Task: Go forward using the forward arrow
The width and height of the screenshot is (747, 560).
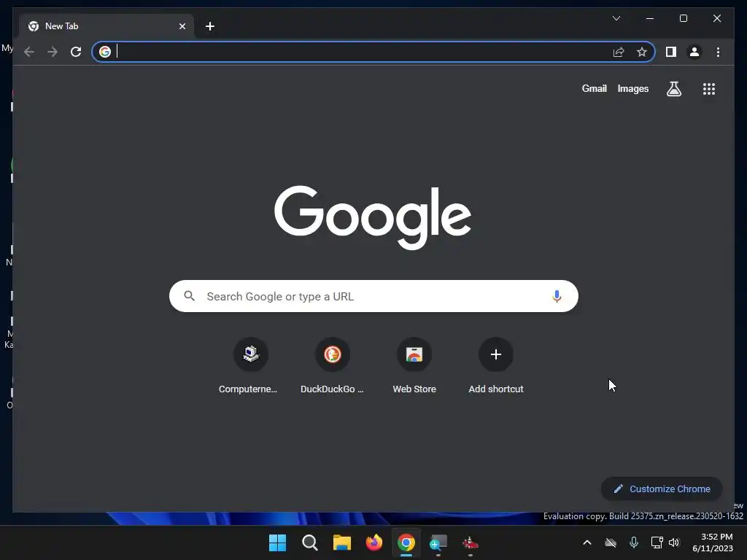Action: (53, 52)
